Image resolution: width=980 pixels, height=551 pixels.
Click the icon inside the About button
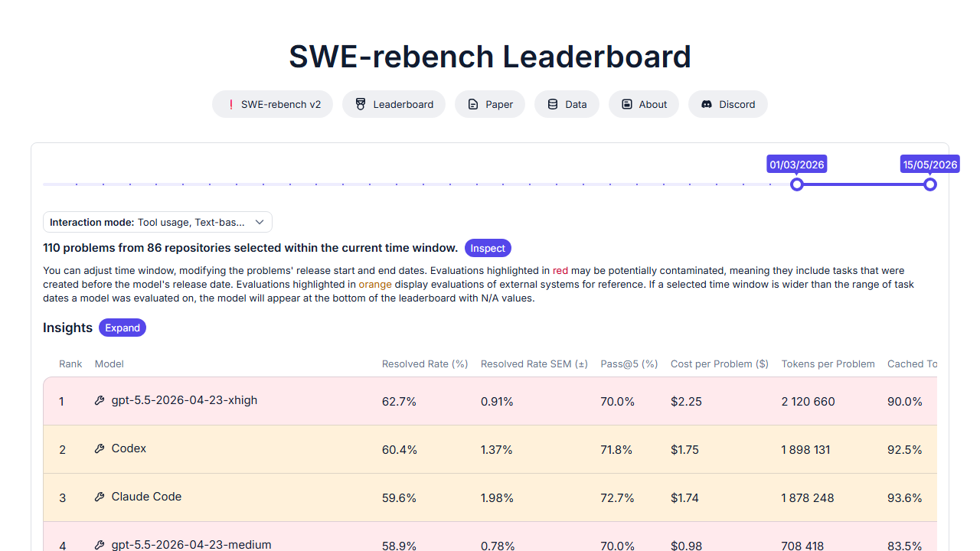click(x=627, y=104)
